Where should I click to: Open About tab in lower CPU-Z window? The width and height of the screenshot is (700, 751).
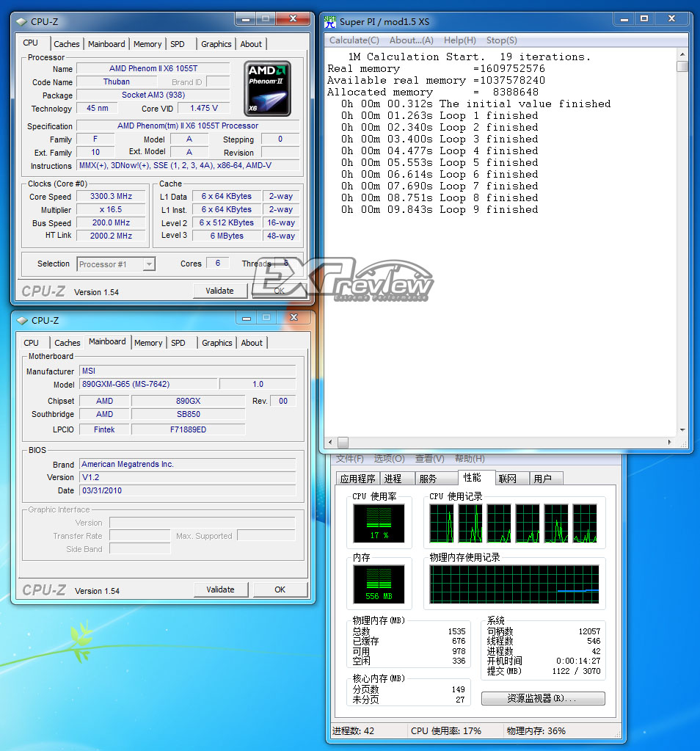tap(252, 343)
